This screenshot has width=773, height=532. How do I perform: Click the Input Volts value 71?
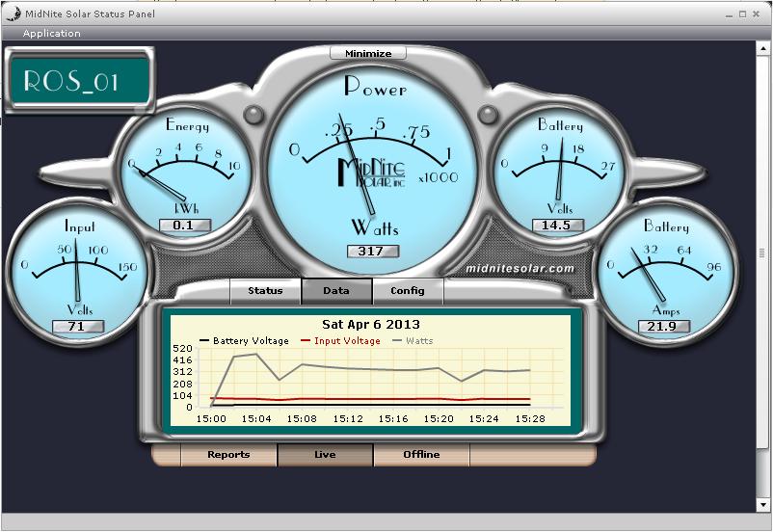(78, 327)
